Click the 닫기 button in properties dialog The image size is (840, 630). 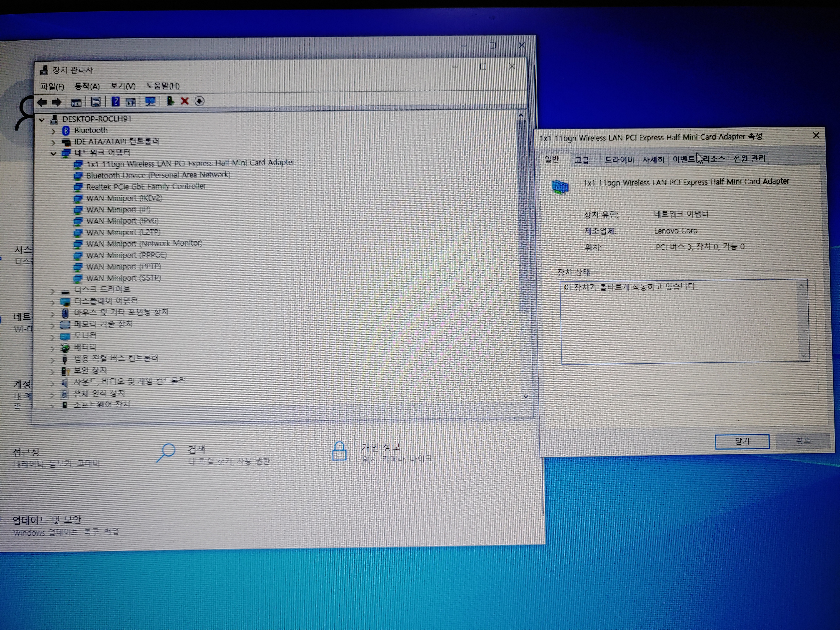pos(742,441)
